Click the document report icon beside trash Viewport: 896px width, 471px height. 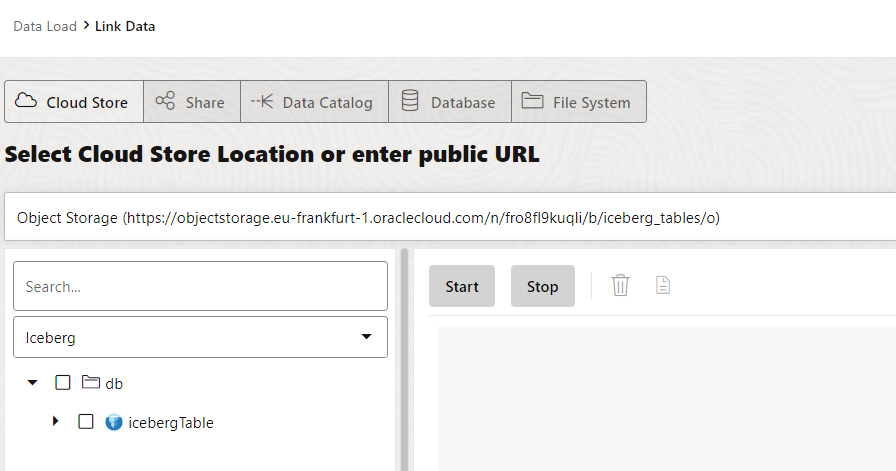(x=662, y=286)
